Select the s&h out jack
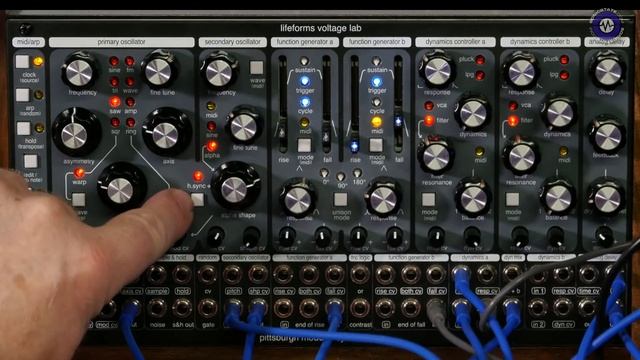The width and height of the screenshot is (640, 360). 182,308
